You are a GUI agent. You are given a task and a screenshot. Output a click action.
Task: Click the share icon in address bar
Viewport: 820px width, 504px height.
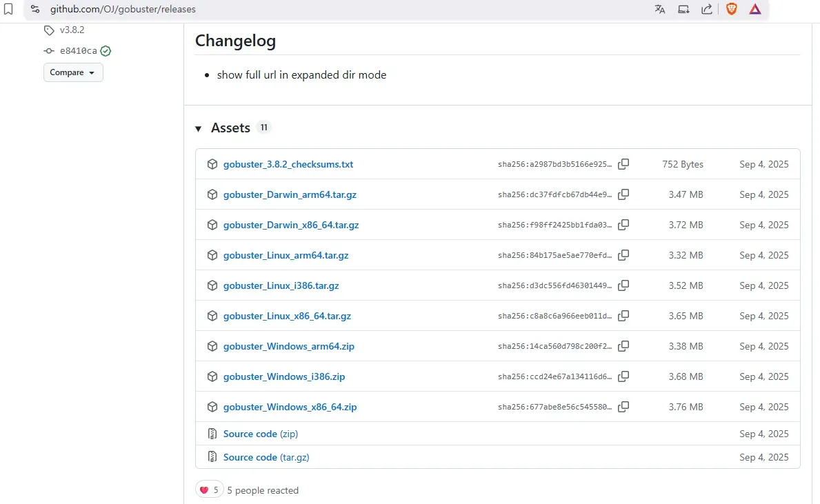coord(707,9)
